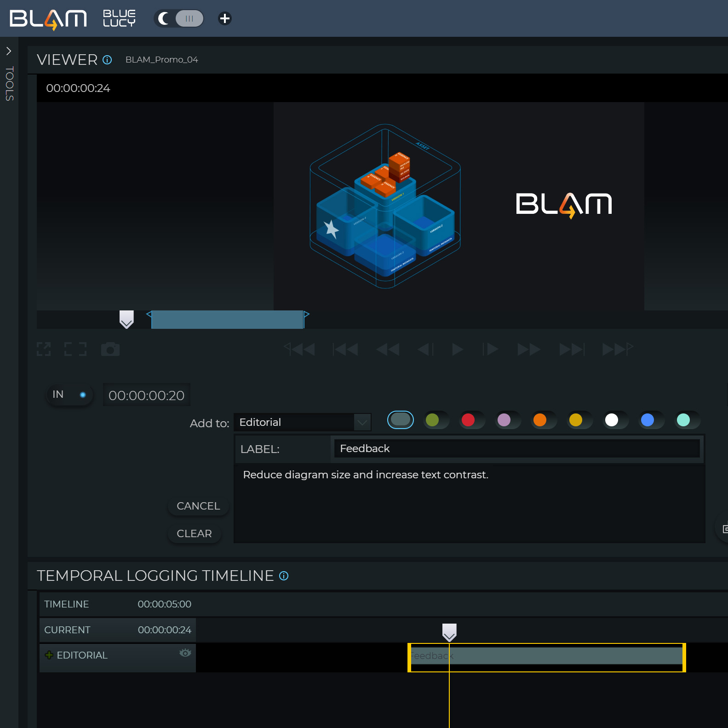Jump to the start of the clip
This screenshot has width=728, height=728.
coord(299,349)
